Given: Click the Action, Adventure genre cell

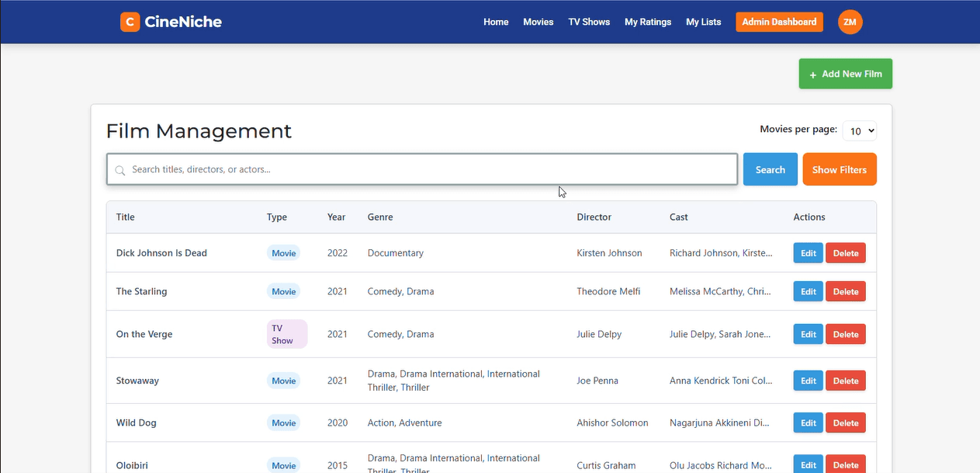Looking at the screenshot, I should pos(405,423).
